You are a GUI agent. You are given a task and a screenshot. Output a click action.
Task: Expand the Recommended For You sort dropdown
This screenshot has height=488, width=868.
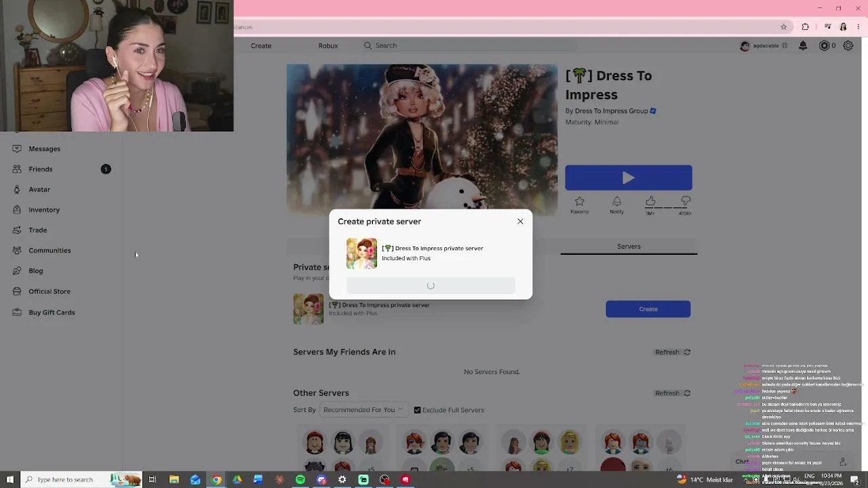pyautogui.click(x=363, y=410)
